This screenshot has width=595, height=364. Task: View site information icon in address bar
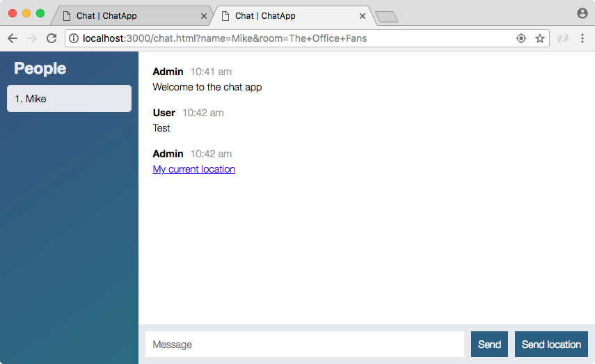pyautogui.click(x=74, y=38)
